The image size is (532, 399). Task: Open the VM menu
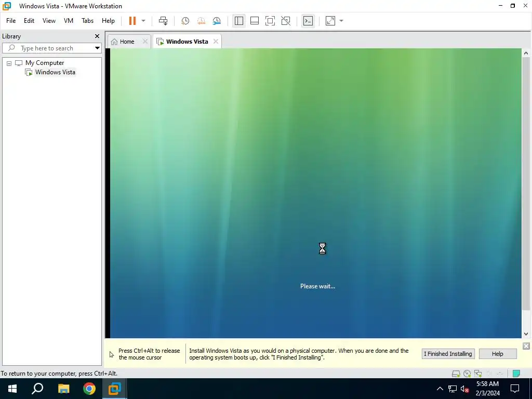pos(69,21)
